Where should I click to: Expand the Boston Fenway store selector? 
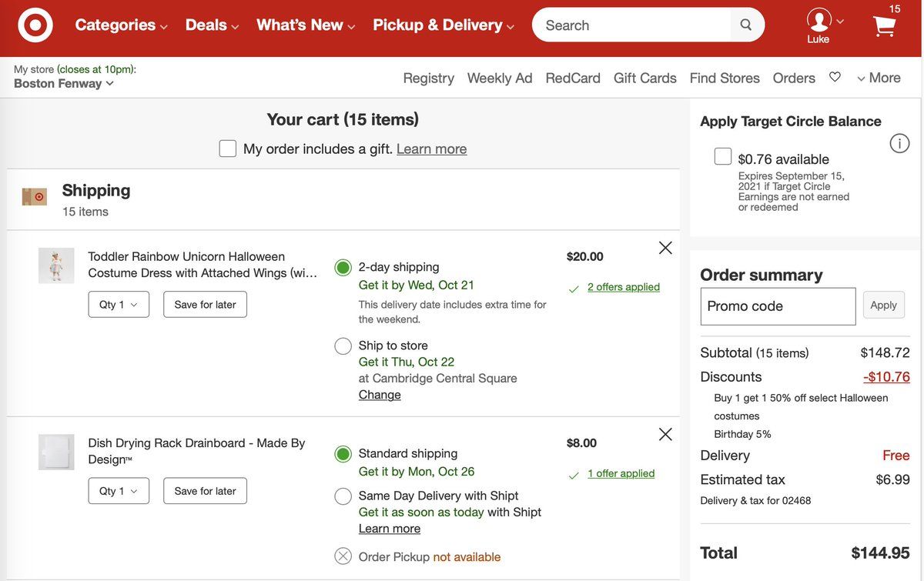tap(64, 83)
